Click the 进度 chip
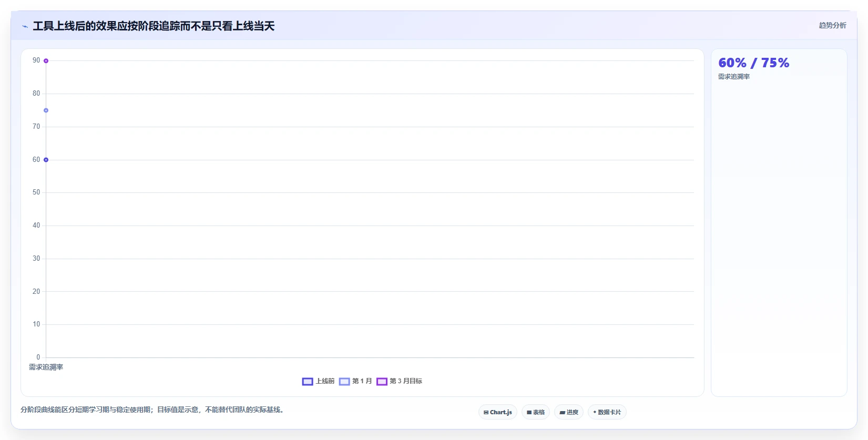This screenshot has width=868, height=440. click(x=568, y=412)
